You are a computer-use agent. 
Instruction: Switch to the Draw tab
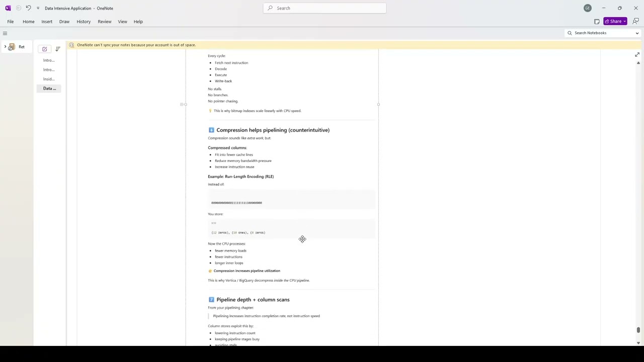point(64,22)
